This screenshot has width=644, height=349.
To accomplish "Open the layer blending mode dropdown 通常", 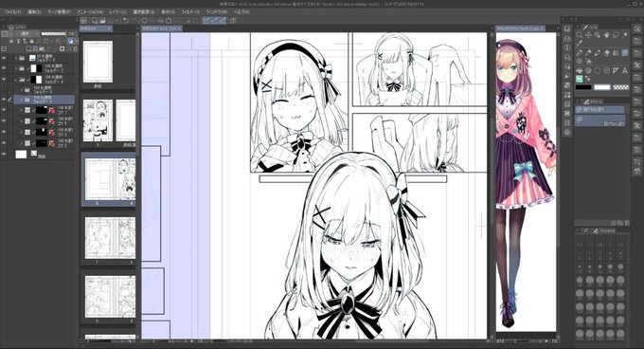I will coord(27,34).
